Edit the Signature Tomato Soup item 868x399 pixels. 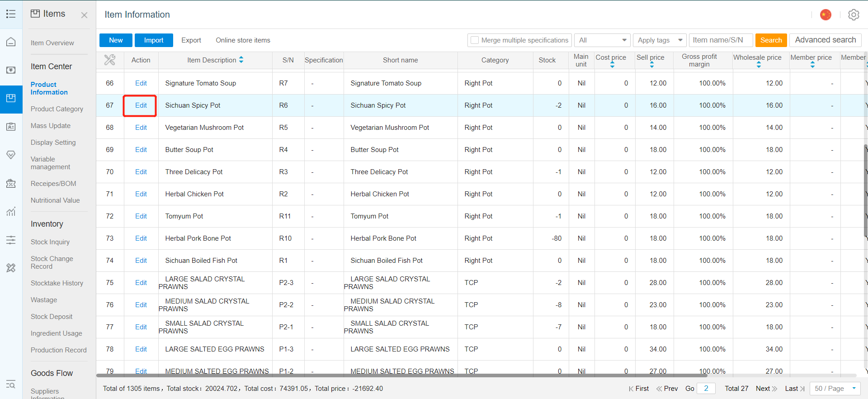(141, 83)
